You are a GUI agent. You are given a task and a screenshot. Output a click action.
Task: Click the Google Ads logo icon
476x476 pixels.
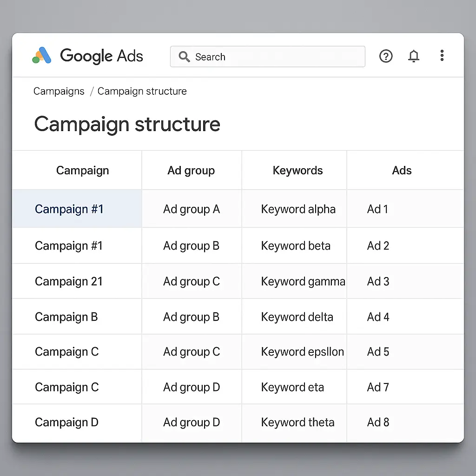pos(42,55)
